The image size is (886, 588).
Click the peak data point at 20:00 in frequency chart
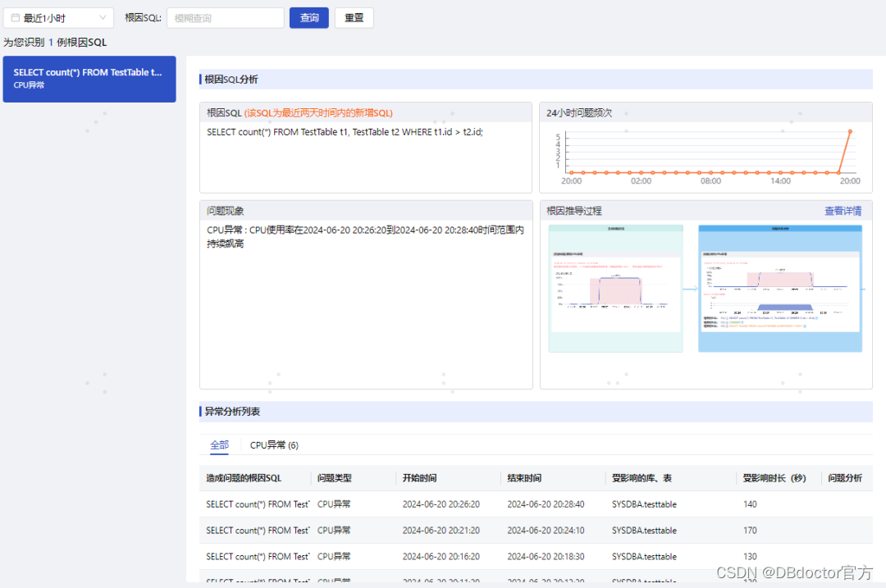[850, 131]
